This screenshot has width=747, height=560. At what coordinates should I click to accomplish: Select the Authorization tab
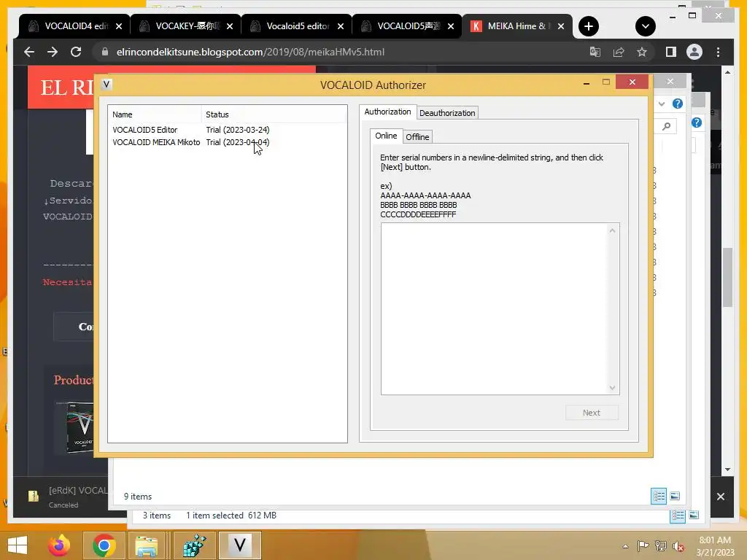[x=388, y=112]
